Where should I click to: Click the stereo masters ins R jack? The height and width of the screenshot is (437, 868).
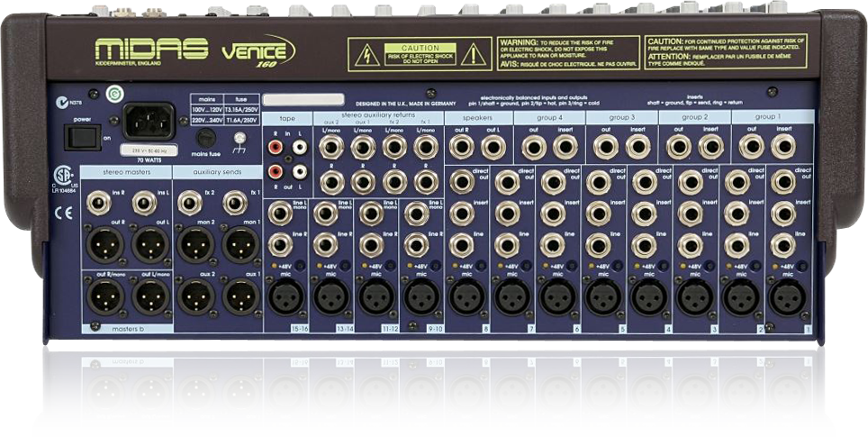99,204
